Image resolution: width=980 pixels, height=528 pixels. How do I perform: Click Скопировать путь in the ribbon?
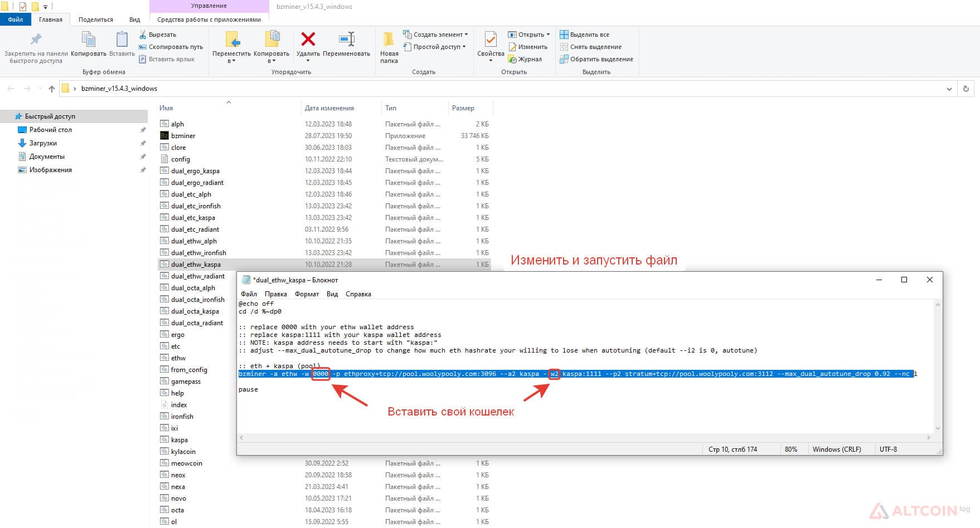(171, 47)
